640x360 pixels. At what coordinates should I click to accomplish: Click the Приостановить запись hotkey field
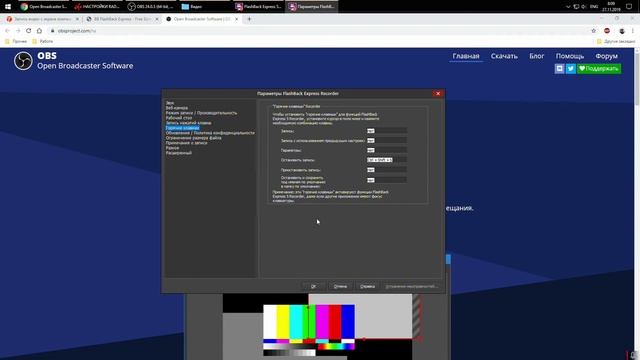387,170
